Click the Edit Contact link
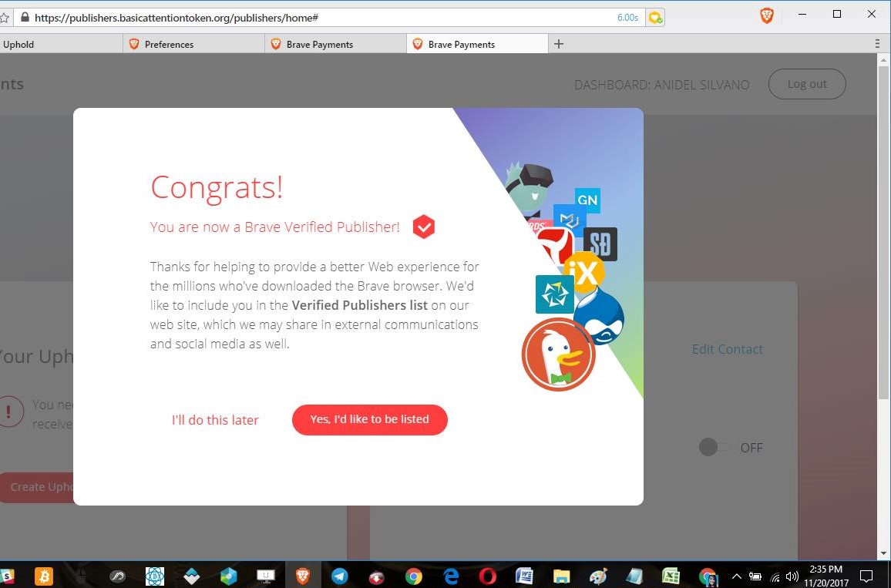891x588 pixels. pos(728,349)
